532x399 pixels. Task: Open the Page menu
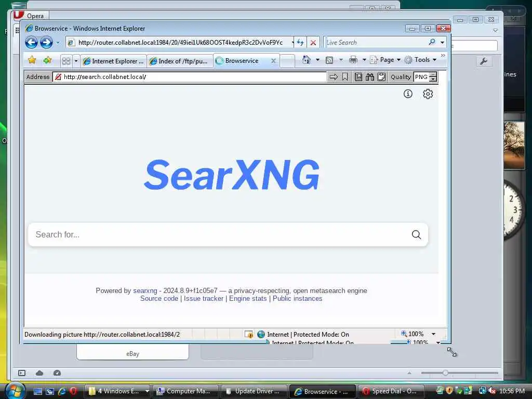[385, 60]
